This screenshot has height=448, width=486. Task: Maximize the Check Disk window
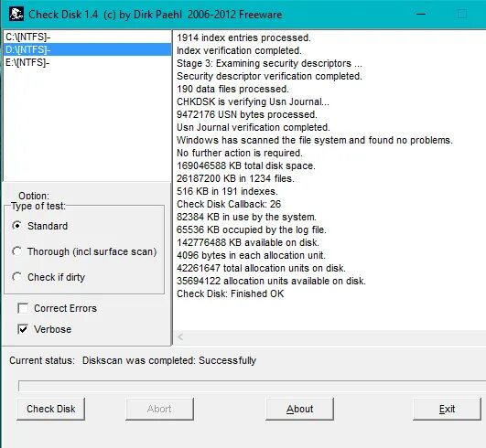point(462,14)
